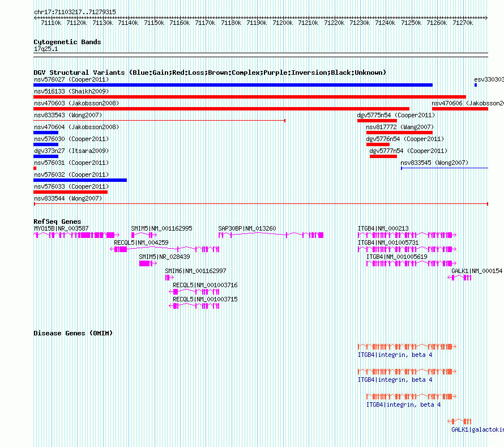Select SAP30BP NM_013260 gene model
The width and height of the screenshot is (504, 447).
point(271,235)
